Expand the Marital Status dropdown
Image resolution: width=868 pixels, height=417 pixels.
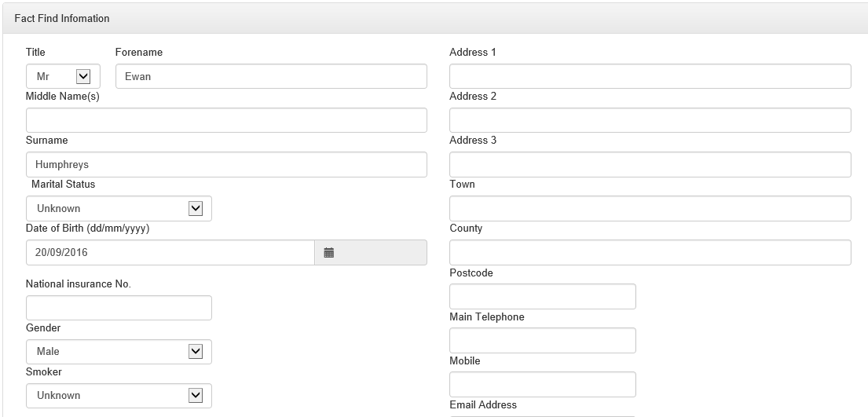119,209
